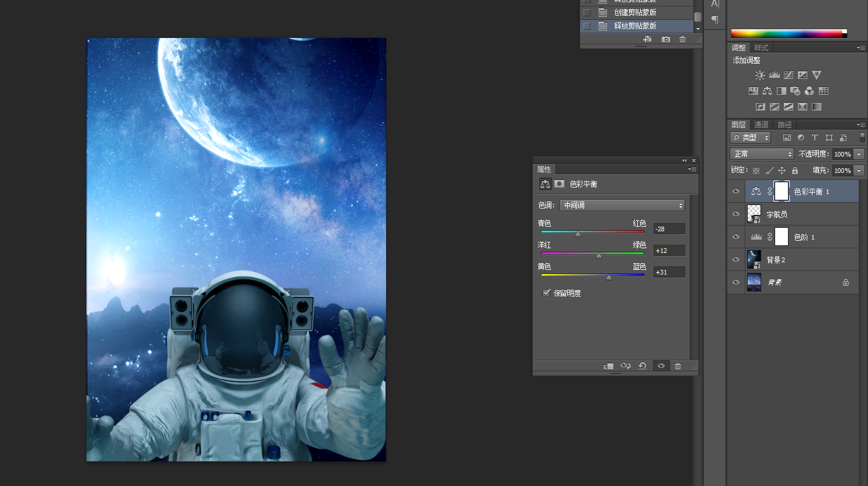The width and height of the screenshot is (868, 486).
Task: Open the 色调 tone dropdown
Action: tap(622, 206)
